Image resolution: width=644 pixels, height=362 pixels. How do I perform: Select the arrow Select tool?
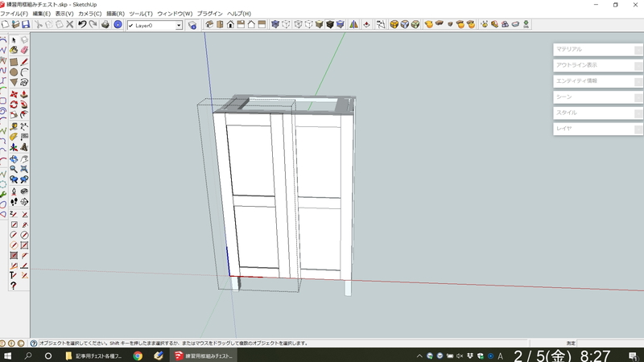pos(14,40)
